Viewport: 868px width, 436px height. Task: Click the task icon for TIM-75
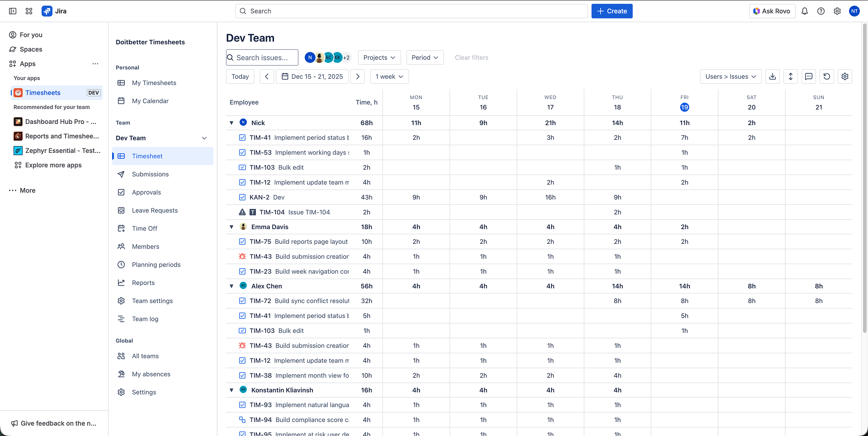click(x=242, y=242)
